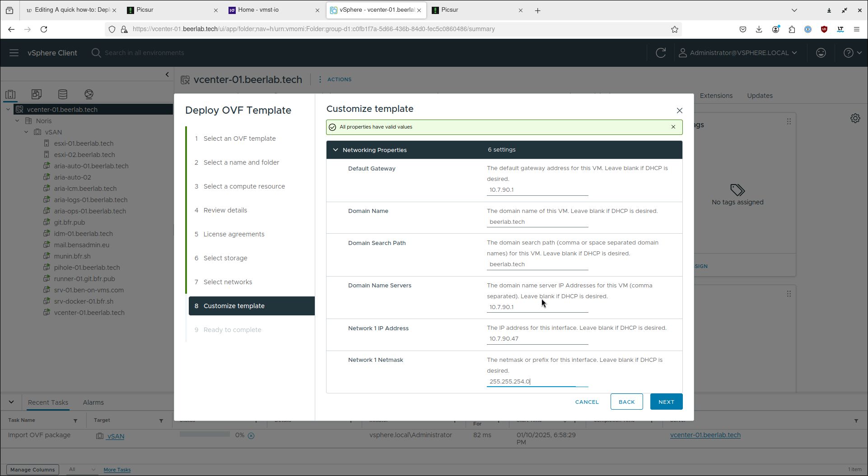The width and height of the screenshot is (868, 476).
Task: Open the Firefox downloads icon
Action: 759,29
